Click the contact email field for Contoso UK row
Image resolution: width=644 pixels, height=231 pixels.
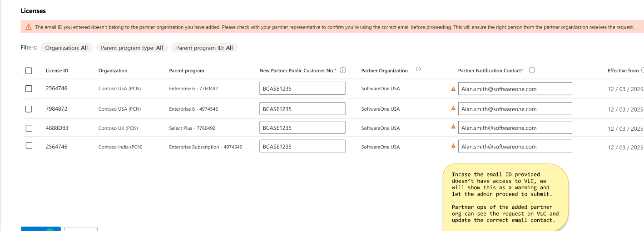coord(515,128)
